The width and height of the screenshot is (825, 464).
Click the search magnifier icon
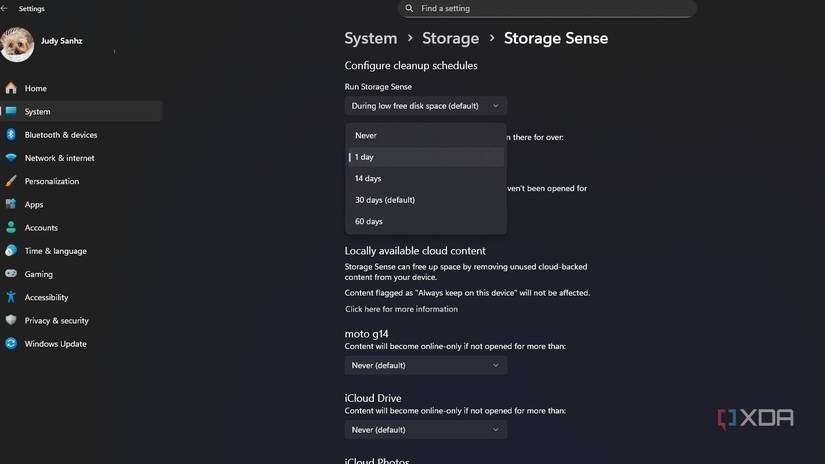(409, 8)
